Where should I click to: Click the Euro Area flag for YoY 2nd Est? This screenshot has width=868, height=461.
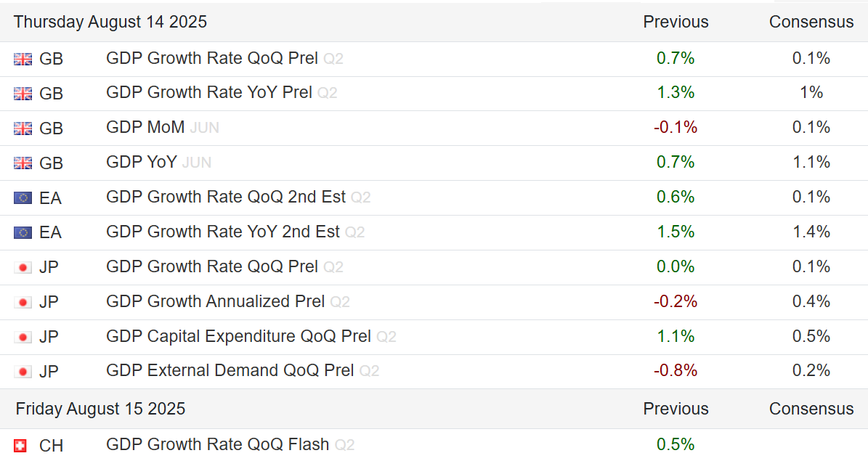(23, 233)
